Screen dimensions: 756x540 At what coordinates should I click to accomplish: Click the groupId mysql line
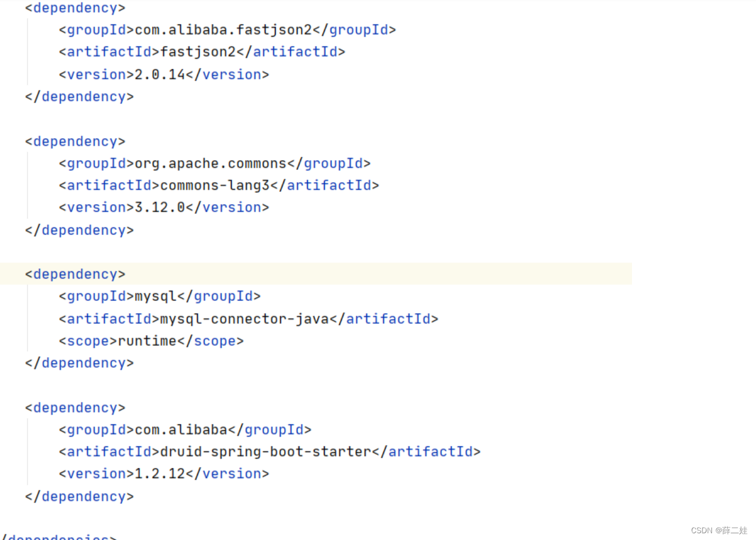tap(160, 296)
